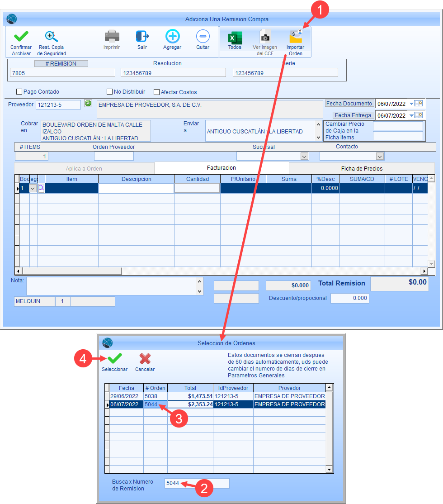
Task: Click the # REMISION header button
Action: coord(61,64)
